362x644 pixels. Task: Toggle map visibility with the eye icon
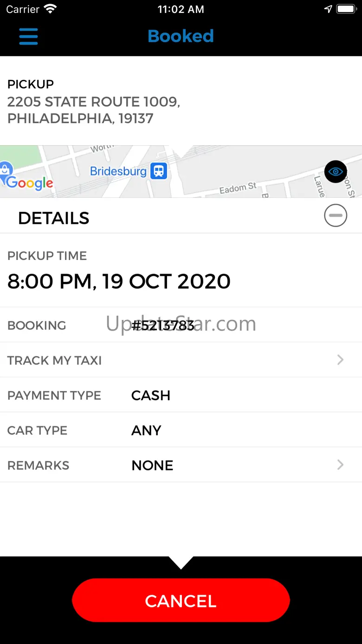[336, 172]
